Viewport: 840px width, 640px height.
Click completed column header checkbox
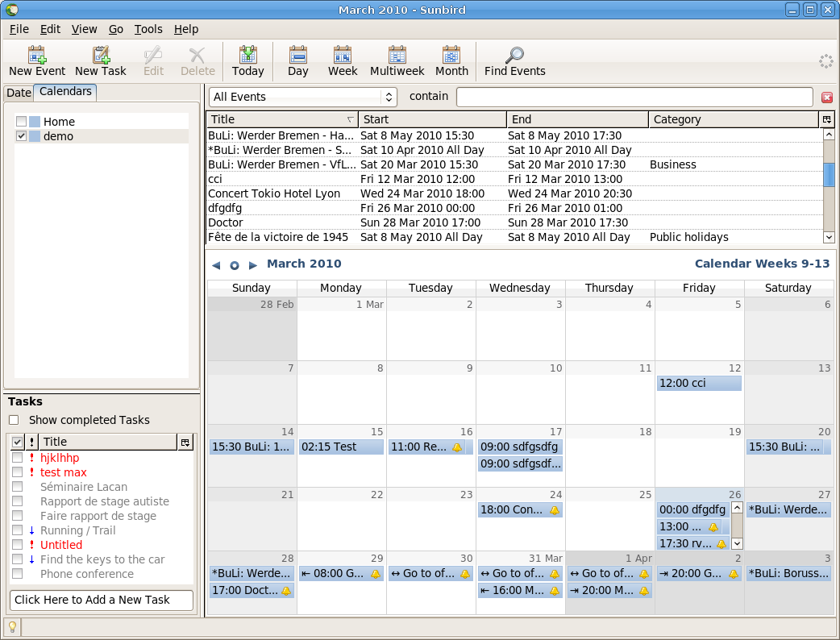(x=17, y=442)
